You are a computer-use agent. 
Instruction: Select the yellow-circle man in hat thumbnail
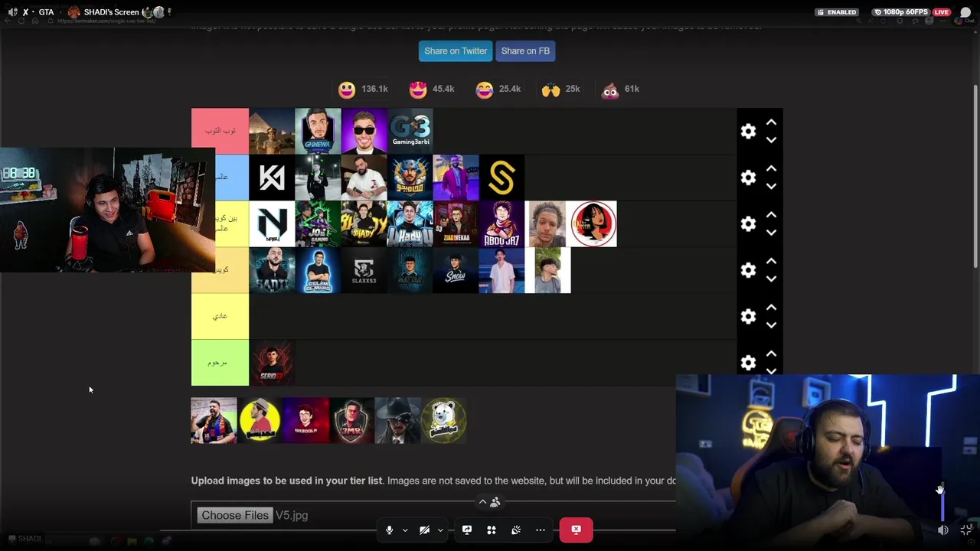click(260, 421)
